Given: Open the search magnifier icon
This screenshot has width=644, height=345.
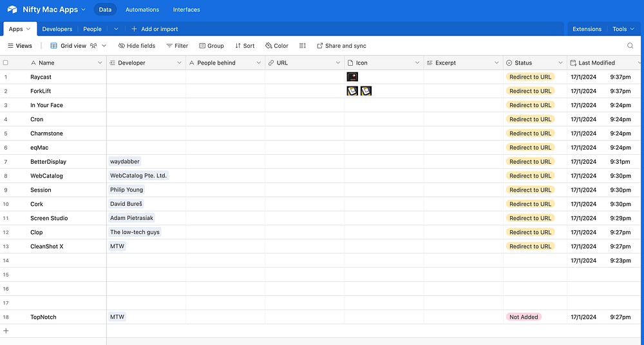Looking at the screenshot, I should (x=630, y=46).
